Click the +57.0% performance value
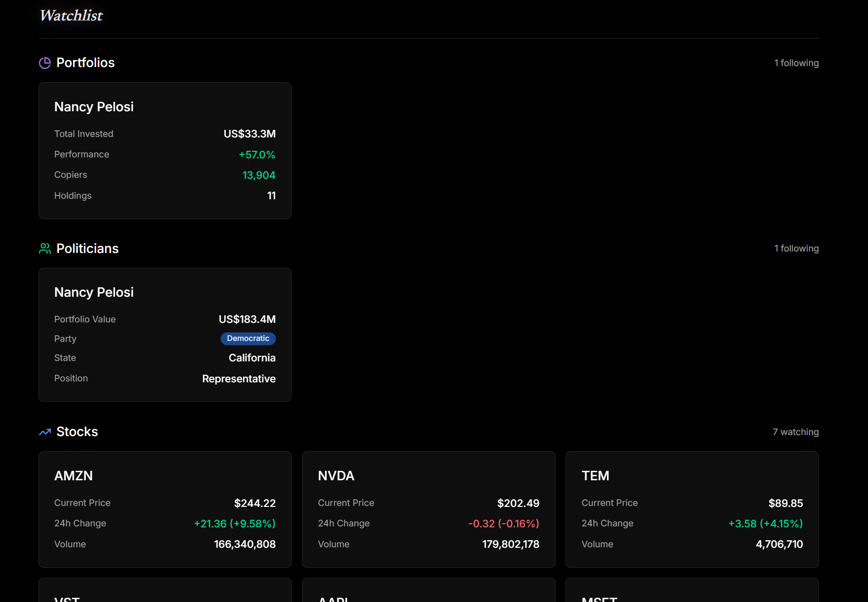Image resolution: width=868 pixels, height=602 pixels. coord(257,154)
